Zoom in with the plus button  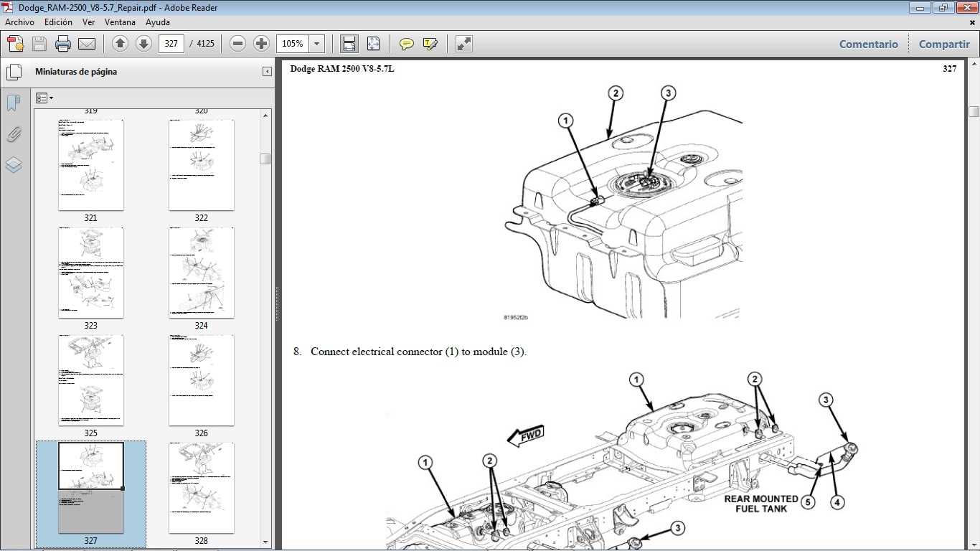coord(262,44)
